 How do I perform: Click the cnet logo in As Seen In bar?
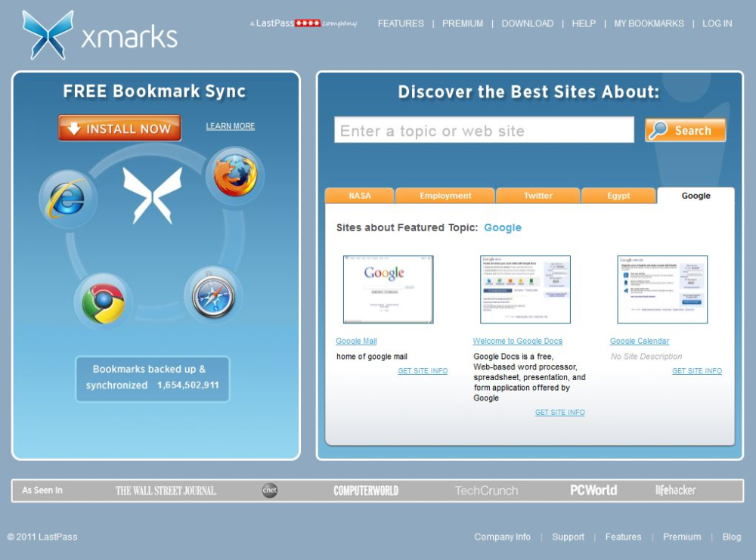point(270,490)
